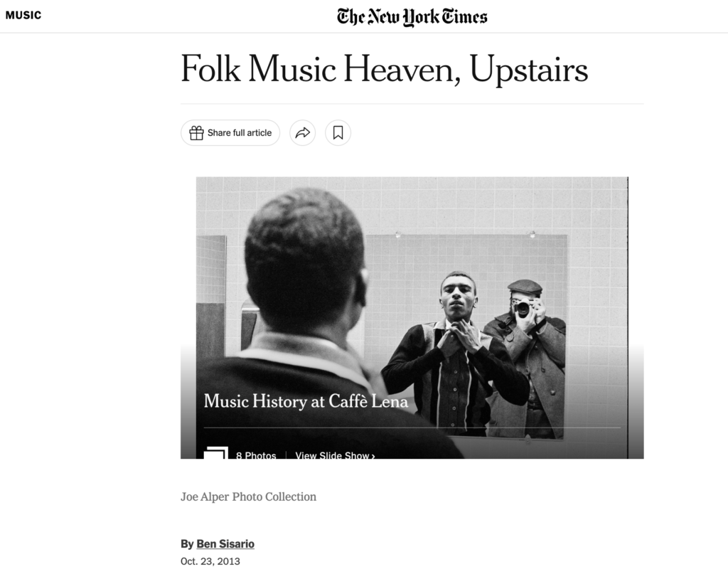Click the Oct. 23, 2013 date

[x=210, y=561]
